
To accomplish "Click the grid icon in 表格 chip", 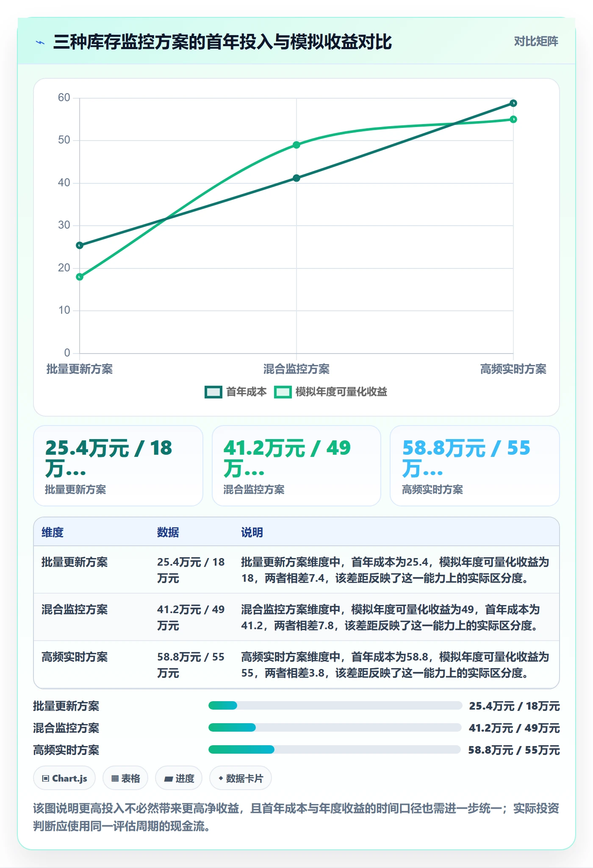I will (115, 778).
